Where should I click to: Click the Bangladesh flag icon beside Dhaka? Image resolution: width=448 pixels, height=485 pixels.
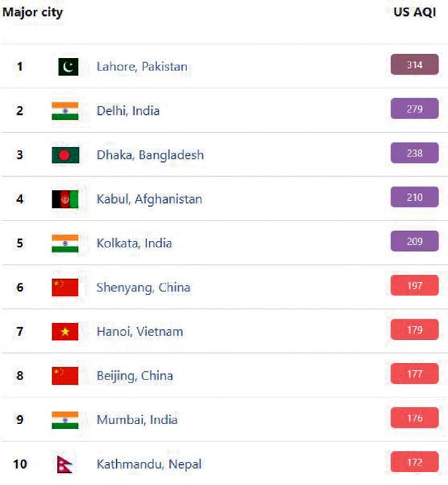coord(65,155)
